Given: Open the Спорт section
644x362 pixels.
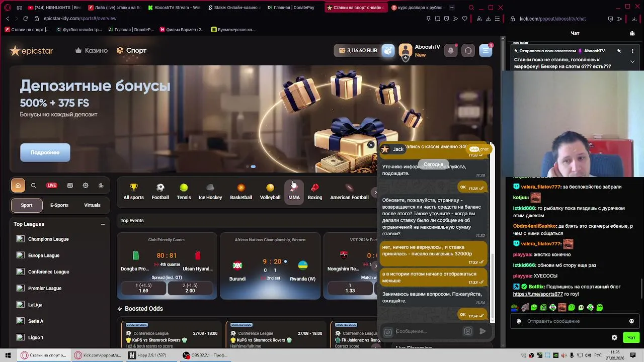Looking at the screenshot, I should pyautogui.click(x=131, y=51).
